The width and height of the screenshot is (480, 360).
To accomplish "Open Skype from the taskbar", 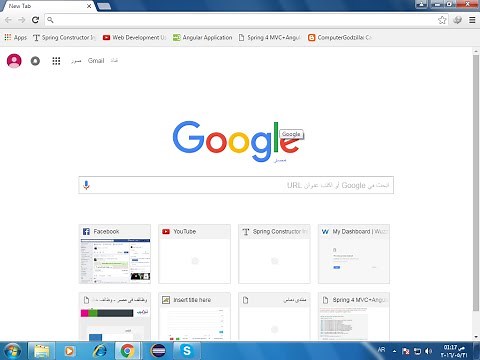I will [x=187, y=351].
